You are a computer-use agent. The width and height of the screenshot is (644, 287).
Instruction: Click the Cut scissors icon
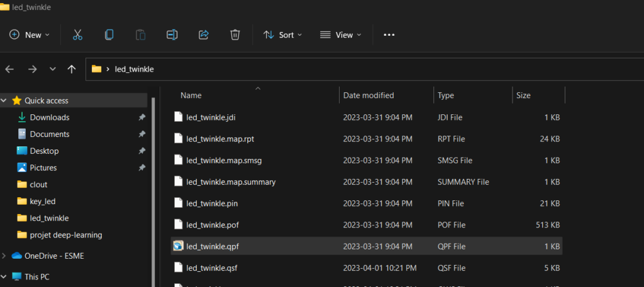pyautogui.click(x=78, y=35)
